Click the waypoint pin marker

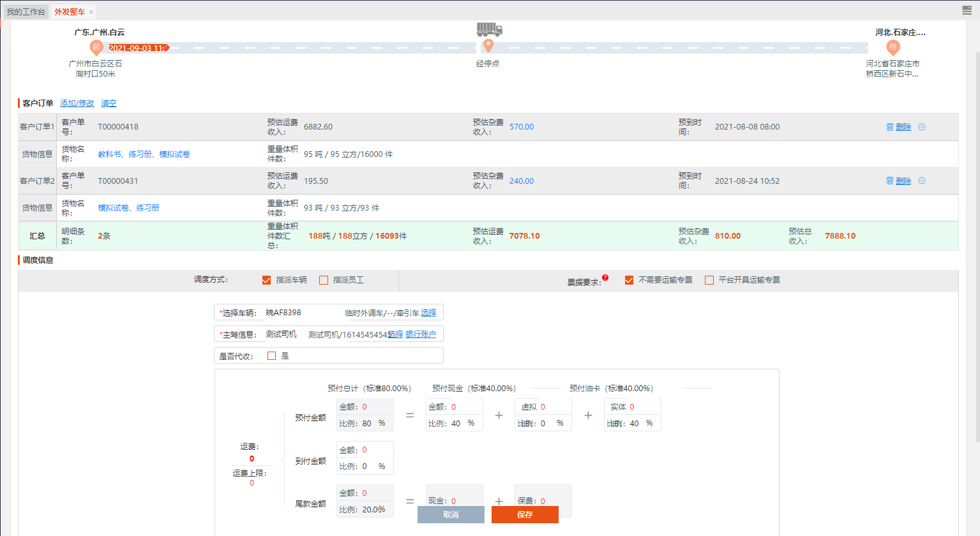488,46
